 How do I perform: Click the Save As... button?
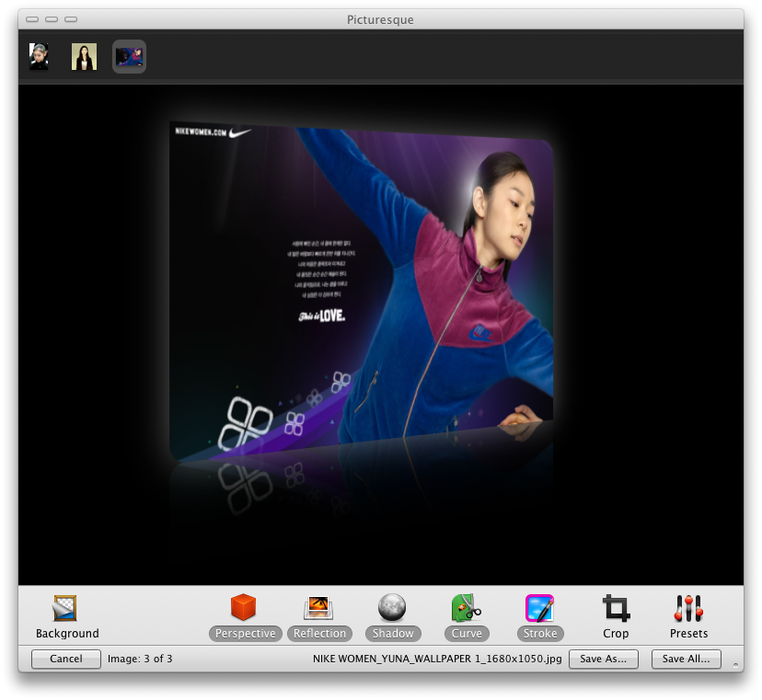pyautogui.click(x=603, y=659)
